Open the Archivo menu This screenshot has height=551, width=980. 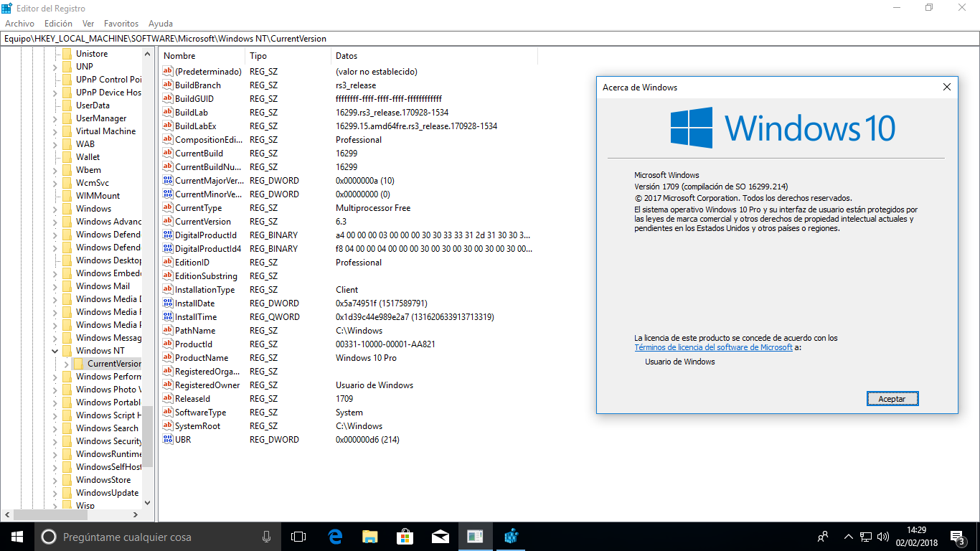click(x=19, y=24)
